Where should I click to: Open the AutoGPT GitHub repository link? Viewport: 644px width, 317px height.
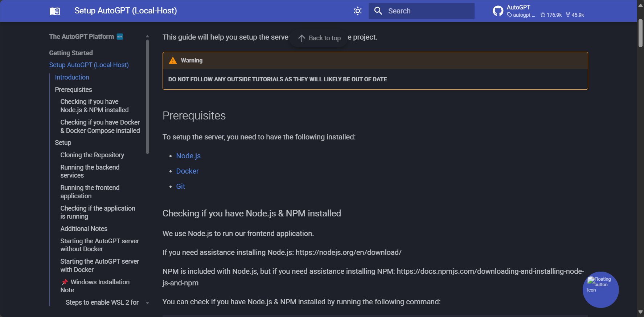(x=538, y=11)
